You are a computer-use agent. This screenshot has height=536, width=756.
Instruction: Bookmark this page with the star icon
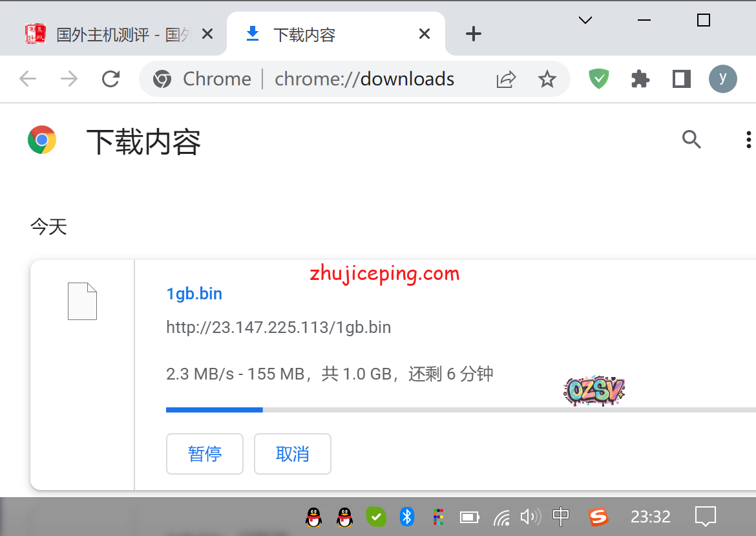pyautogui.click(x=547, y=79)
